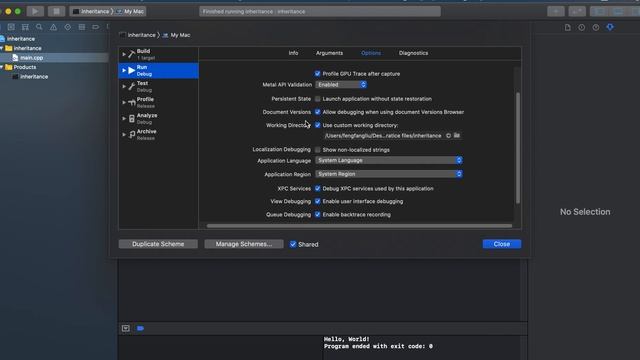Open the Library plus button in the toolbar
640x360 pixels.
click(x=556, y=11)
